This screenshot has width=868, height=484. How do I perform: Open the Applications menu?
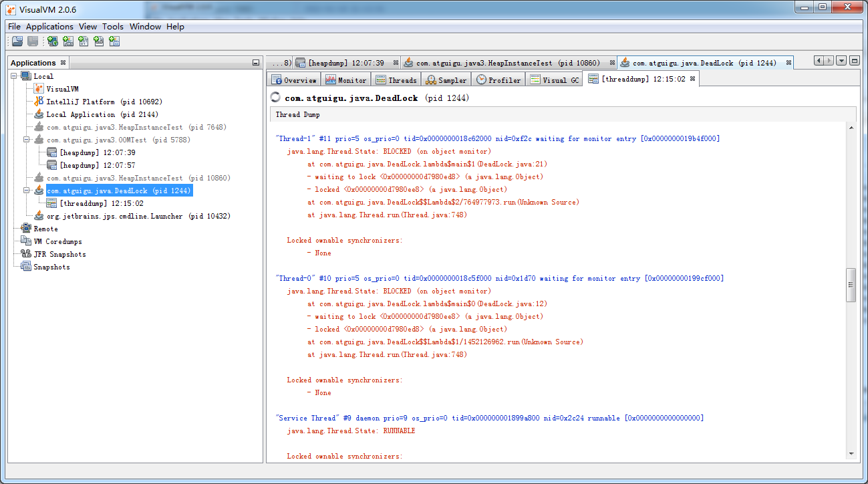pos(49,27)
